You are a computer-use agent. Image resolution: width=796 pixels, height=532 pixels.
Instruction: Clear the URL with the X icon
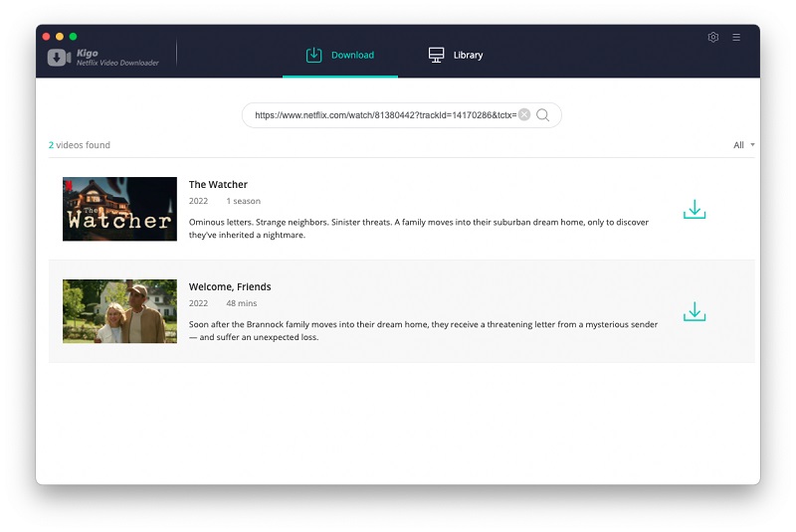[x=524, y=114]
